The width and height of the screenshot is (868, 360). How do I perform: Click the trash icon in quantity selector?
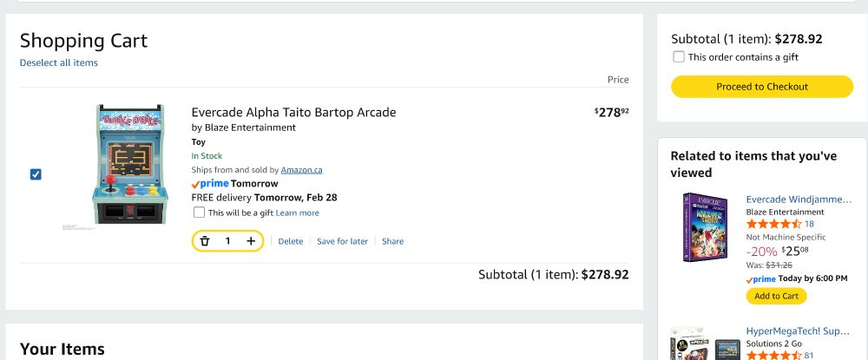(x=205, y=241)
